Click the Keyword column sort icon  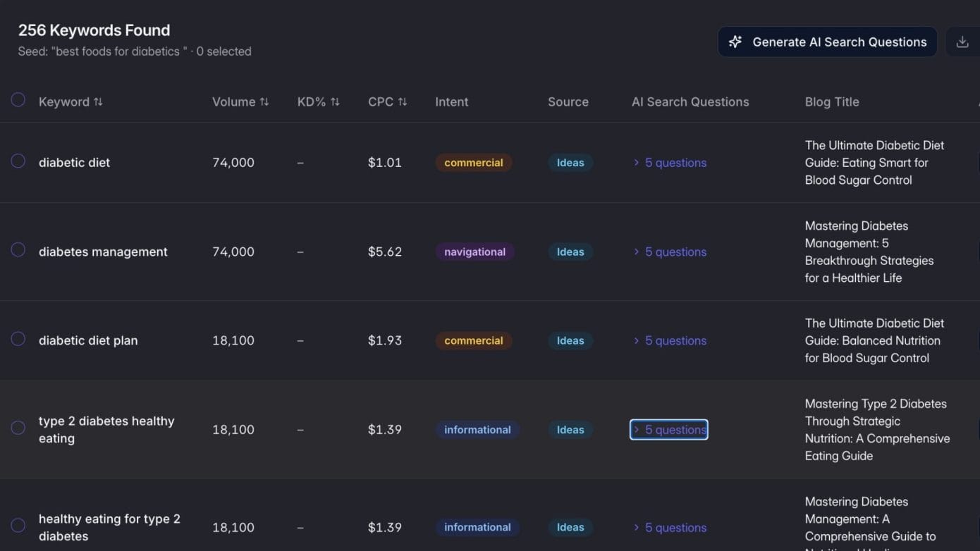point(98,102)
